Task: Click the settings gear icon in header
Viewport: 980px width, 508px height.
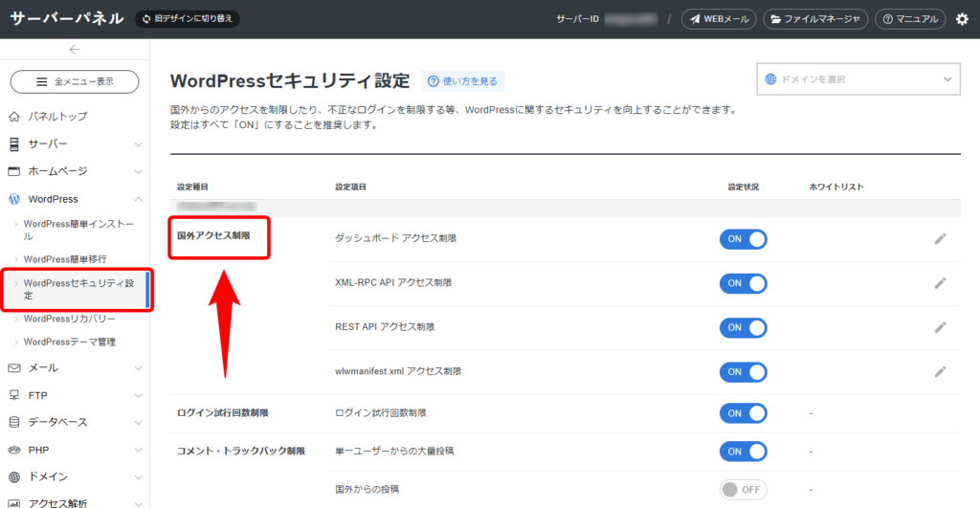Action: 962,19
